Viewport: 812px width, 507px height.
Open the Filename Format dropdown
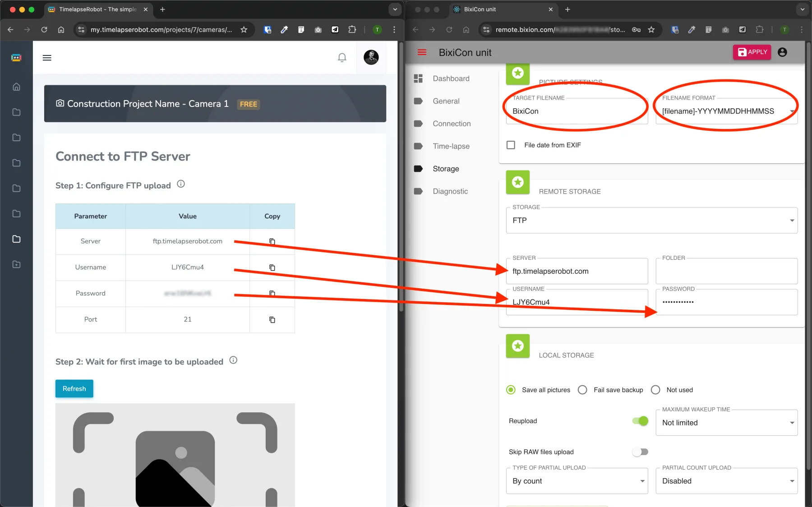726,111
